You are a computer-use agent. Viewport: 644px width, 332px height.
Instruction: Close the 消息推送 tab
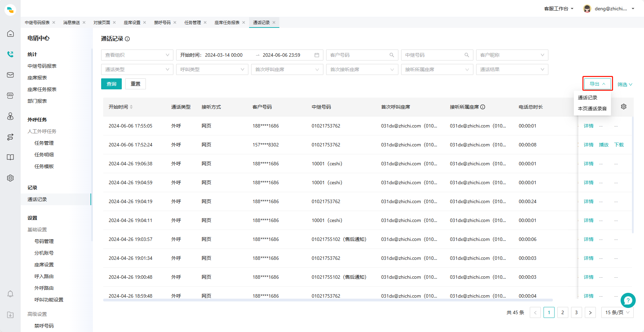(84, 22)
